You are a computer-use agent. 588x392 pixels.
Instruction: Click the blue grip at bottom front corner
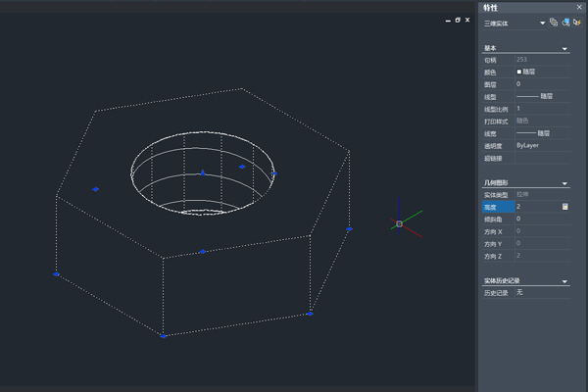pos(163,336)
